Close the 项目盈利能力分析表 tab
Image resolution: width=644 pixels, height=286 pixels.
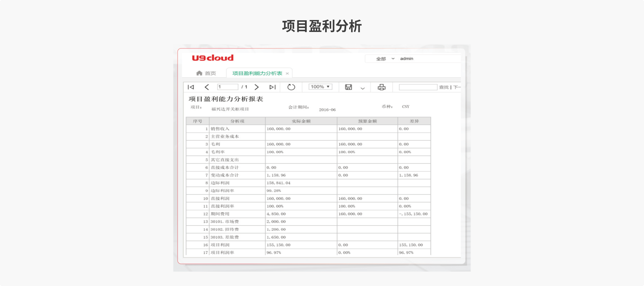[287, 74]
